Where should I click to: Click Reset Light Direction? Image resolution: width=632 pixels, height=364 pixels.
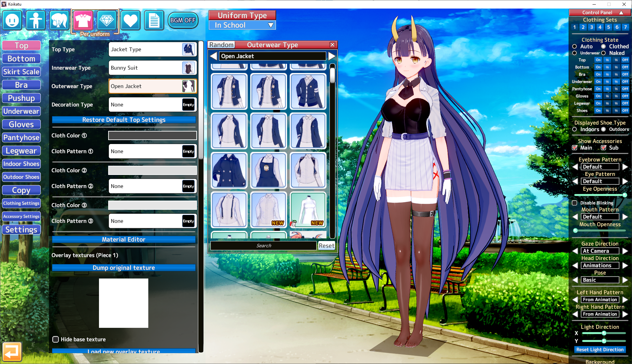[600, 350]
